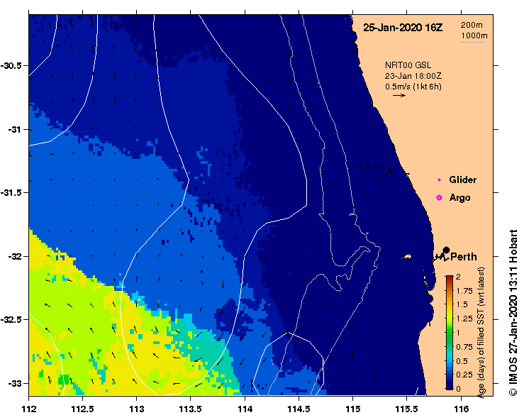Image resolution: width=524 pixels, height=420 pixels.
Task: Click the color bar value 1.5
Action: tap(462, 304)
